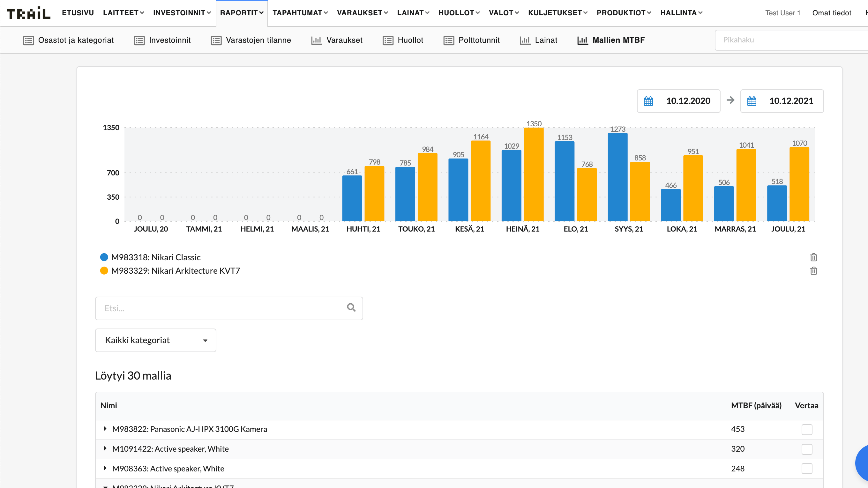Open Huollot report

coord(403,40)
